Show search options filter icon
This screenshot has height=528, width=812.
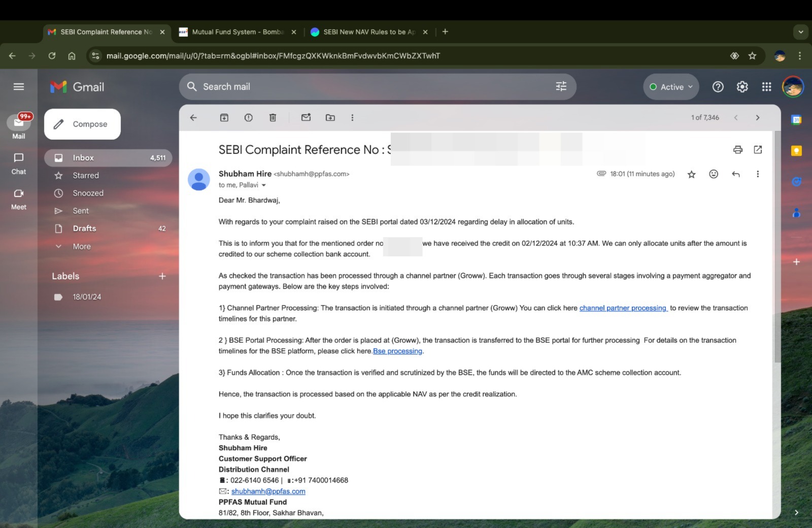click(561, 87)
